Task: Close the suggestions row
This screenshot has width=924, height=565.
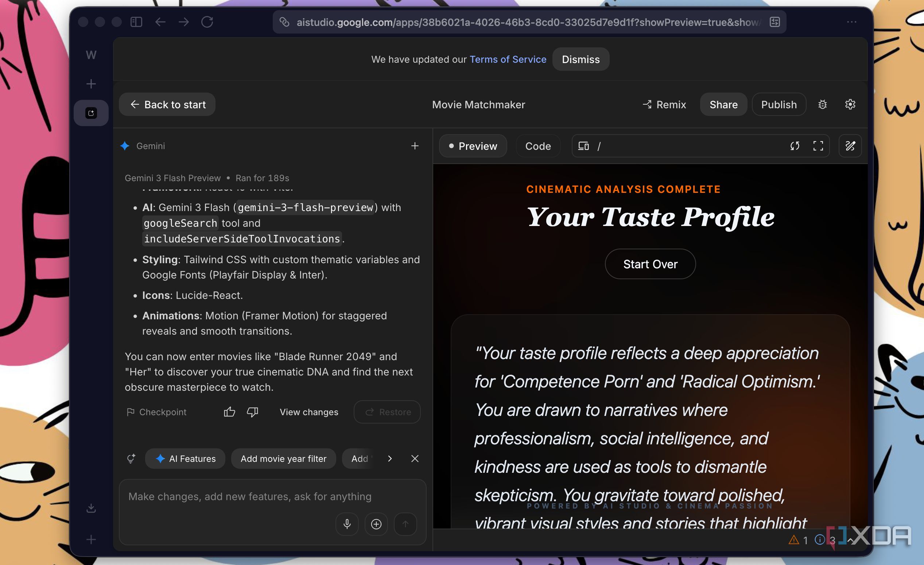Action: [415, 459]
